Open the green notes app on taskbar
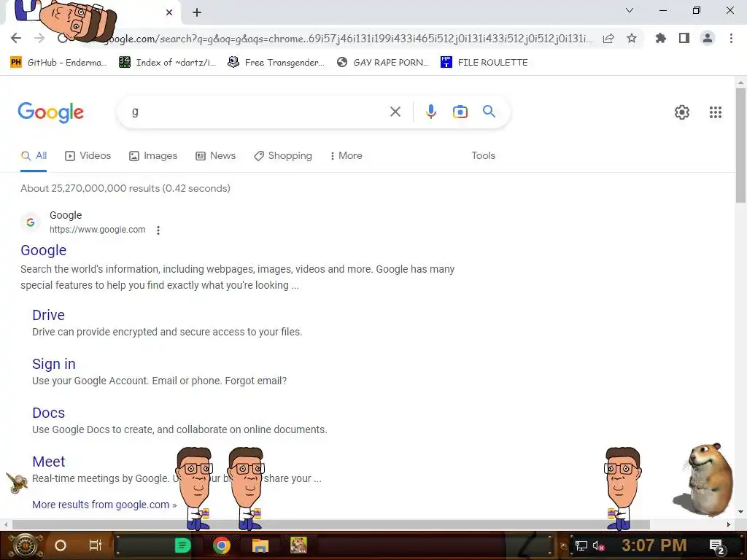This screenshot has height=560, width=747. pyautogui.click(x=182, y=545)
